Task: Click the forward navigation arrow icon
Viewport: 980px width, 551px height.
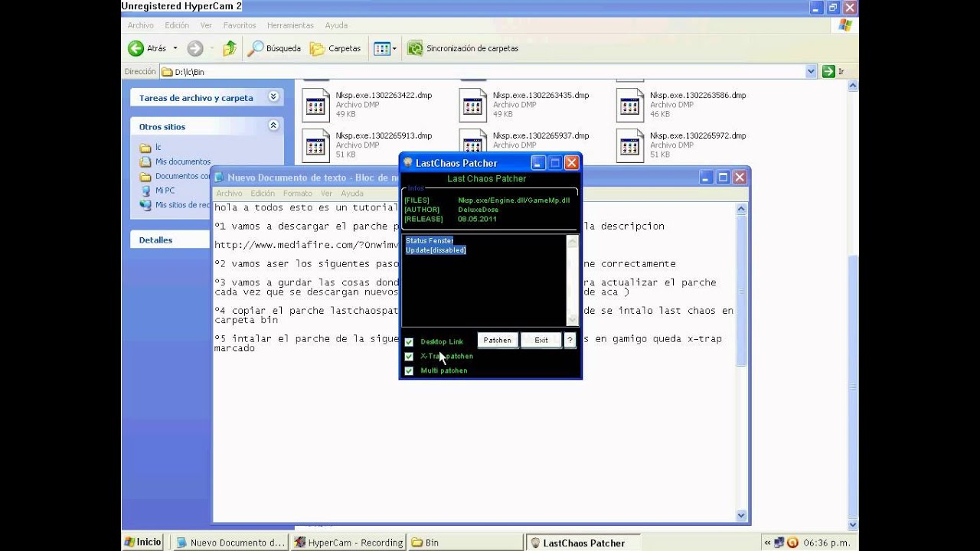Action: (x=195, y=48)
